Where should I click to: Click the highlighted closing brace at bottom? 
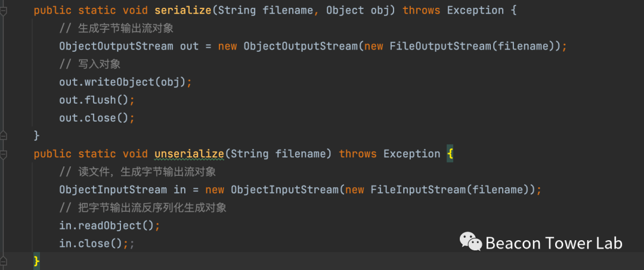tap(36, 261)
